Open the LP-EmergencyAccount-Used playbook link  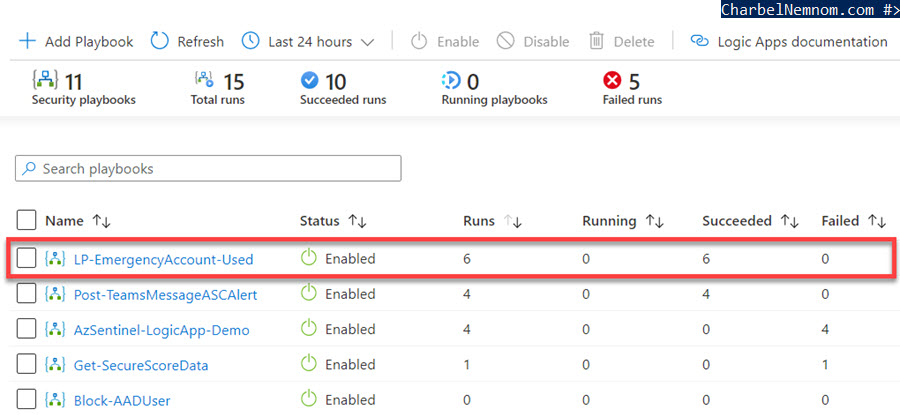[164, 259]
